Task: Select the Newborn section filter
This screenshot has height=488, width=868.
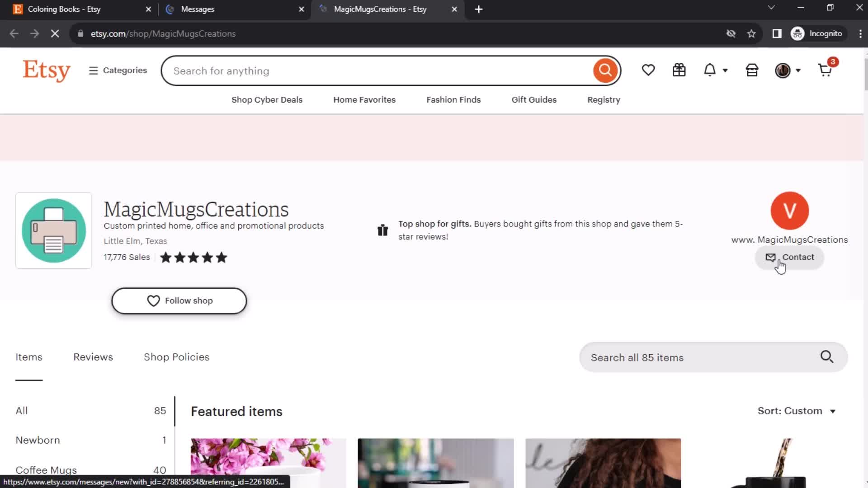Action: 90,440
